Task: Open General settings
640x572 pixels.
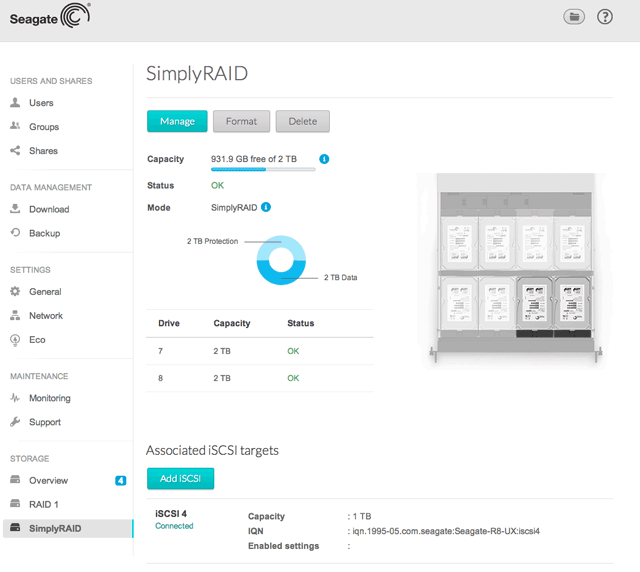Action: [x=45, y=292]
